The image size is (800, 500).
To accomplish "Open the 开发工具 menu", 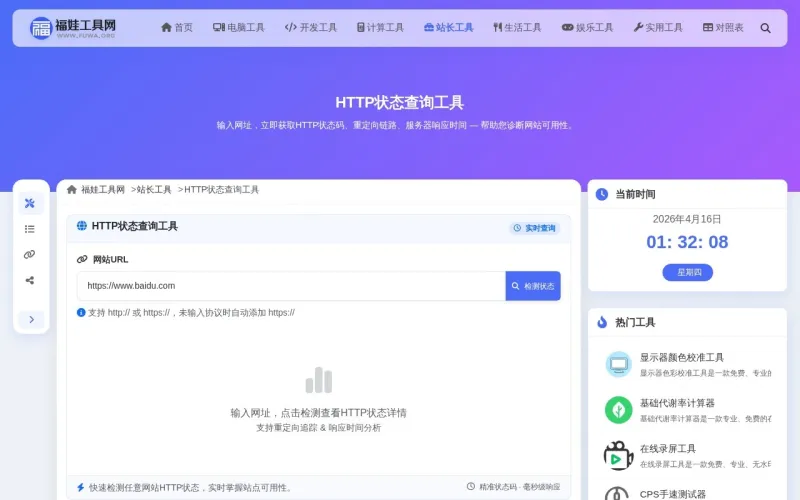I will [311, 28].
